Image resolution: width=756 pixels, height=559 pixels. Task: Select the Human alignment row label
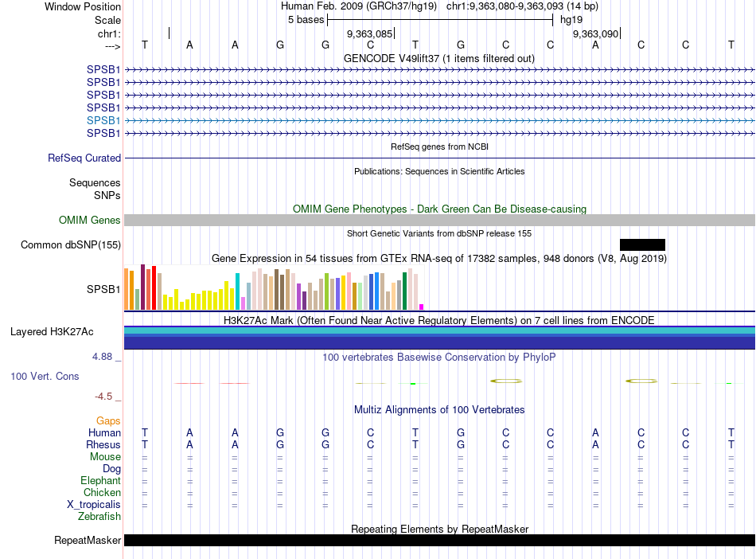point(104,432)
